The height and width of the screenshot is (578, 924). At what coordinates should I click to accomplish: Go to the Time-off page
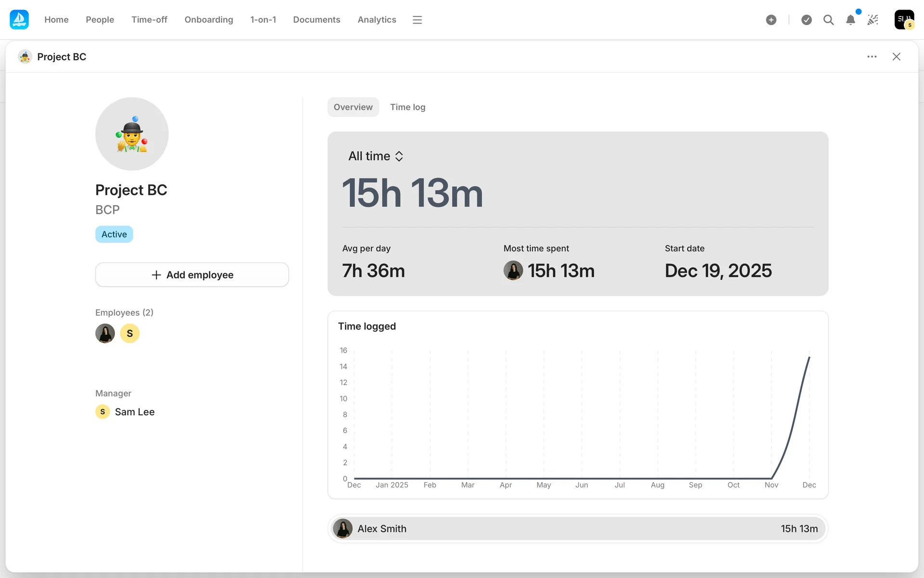tap(149, 20)
